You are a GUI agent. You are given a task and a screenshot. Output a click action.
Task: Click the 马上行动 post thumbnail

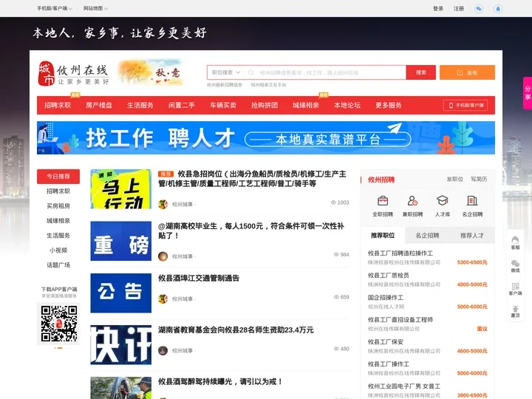tap(120, 189)
